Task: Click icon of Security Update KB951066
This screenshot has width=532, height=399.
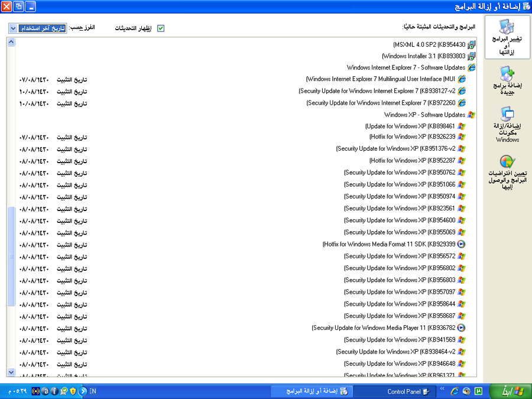Action: click(462, 184)
